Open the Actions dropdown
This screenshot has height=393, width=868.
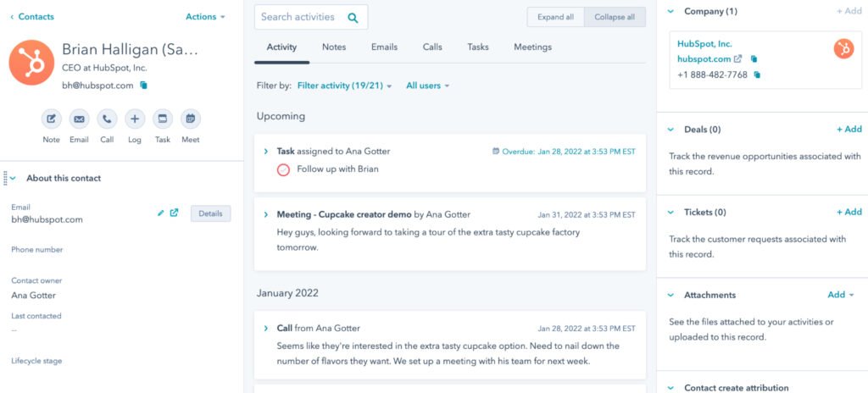(x=205, y=17)
